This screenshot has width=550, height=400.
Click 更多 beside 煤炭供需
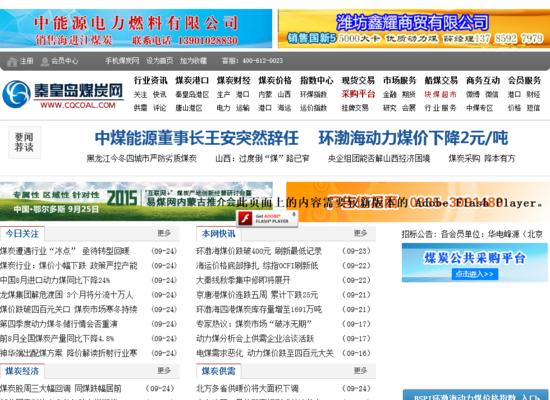click(x=361, y=371)
